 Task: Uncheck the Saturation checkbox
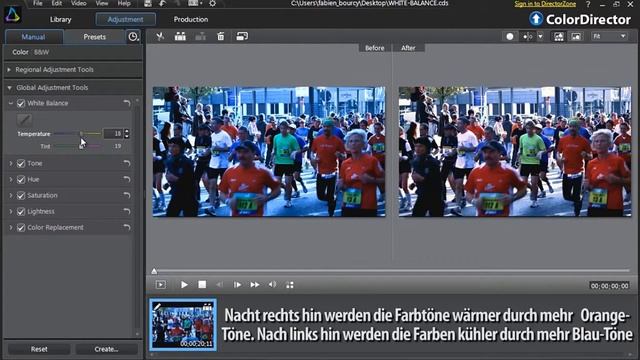(x=21, y=196)
